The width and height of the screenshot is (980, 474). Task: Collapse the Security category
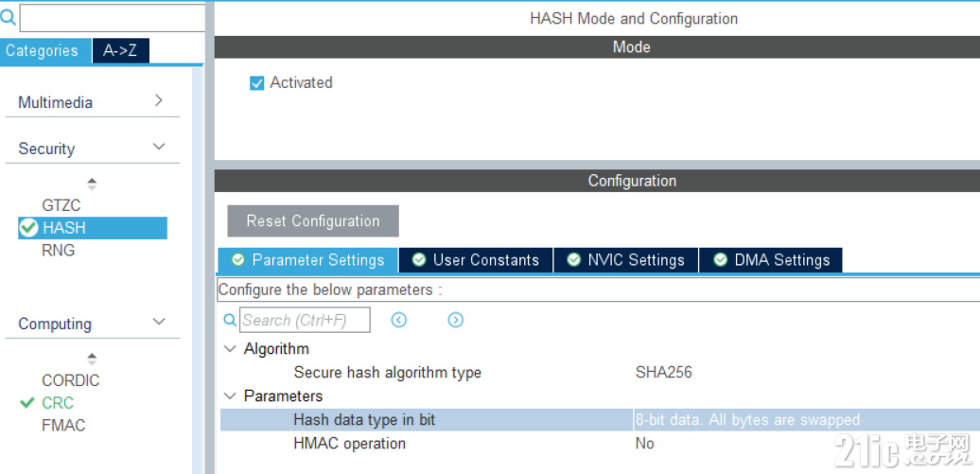[x=159, y=147]
